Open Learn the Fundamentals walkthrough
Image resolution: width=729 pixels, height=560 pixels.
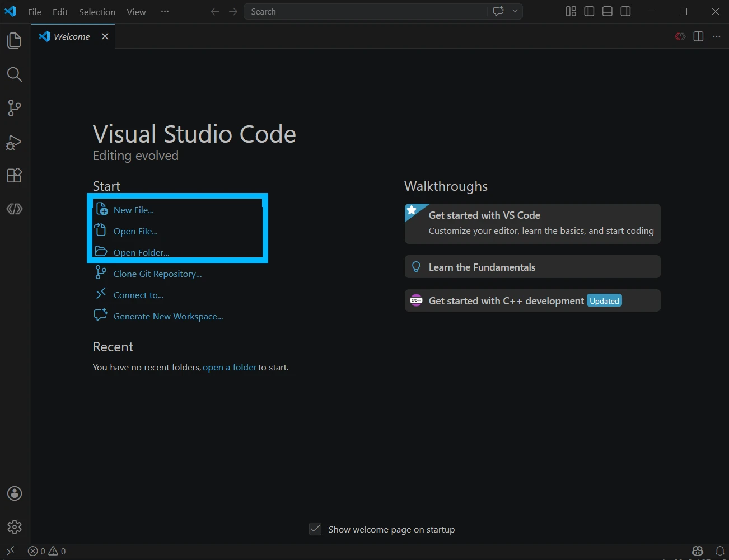point(532,267)
